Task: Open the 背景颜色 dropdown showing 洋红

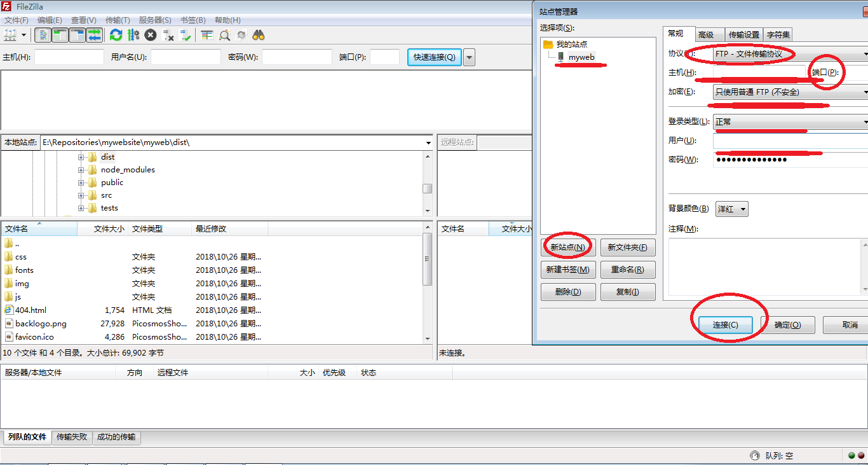Action: point(732,209)
